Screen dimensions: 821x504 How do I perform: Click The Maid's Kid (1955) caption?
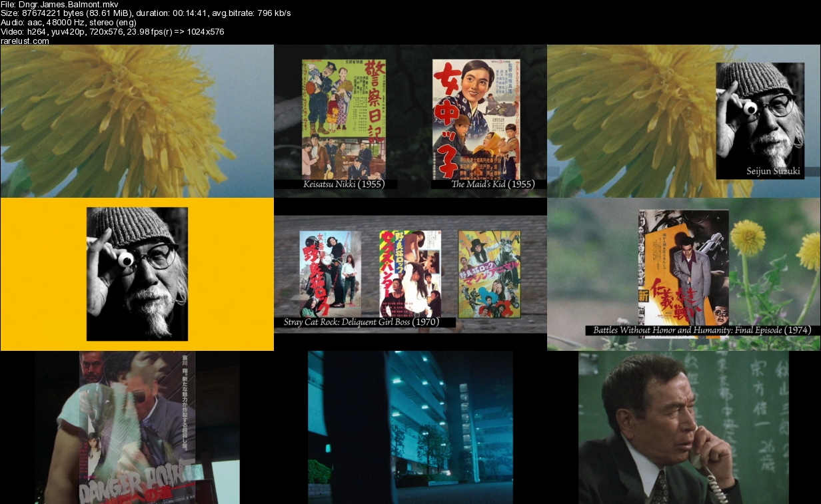(492, 184)
